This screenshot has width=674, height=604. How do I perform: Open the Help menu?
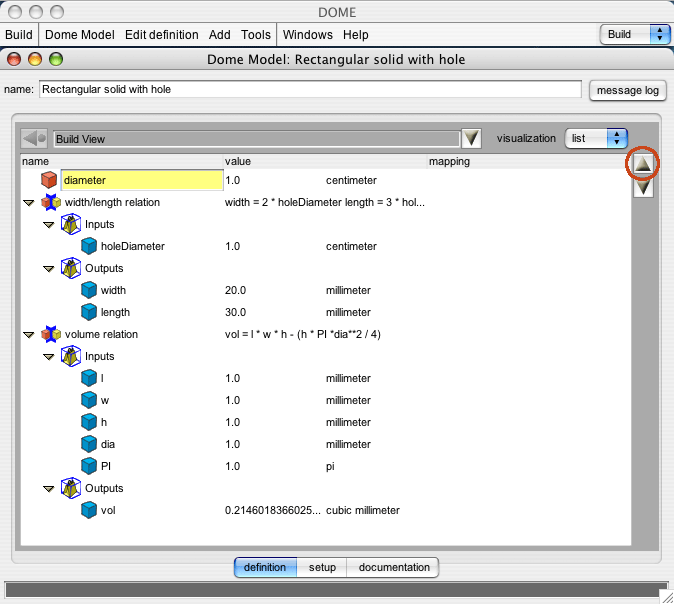click(x=355, y=34)
